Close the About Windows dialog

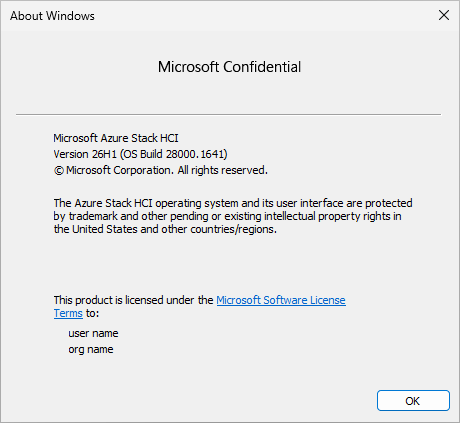pyautogui.click(x=444, y=15)
